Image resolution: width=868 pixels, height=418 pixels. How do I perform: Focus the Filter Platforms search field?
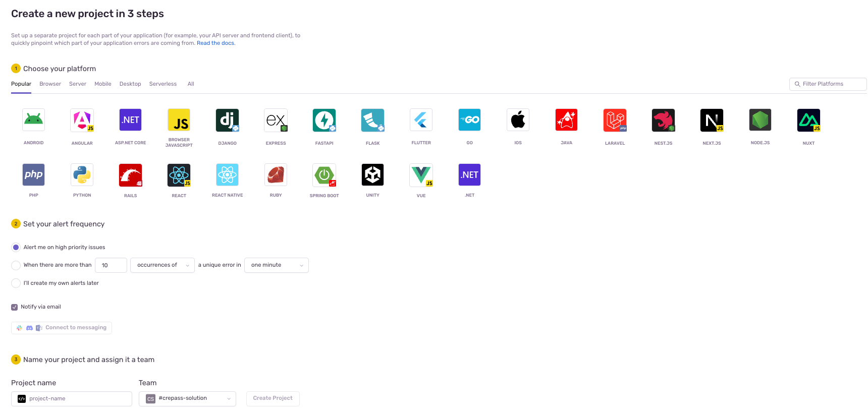click(828, 84)
